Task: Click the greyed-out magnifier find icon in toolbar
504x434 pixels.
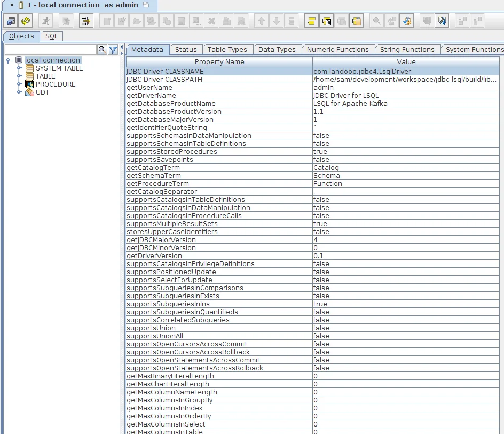Action: click(x=377, y=21)
